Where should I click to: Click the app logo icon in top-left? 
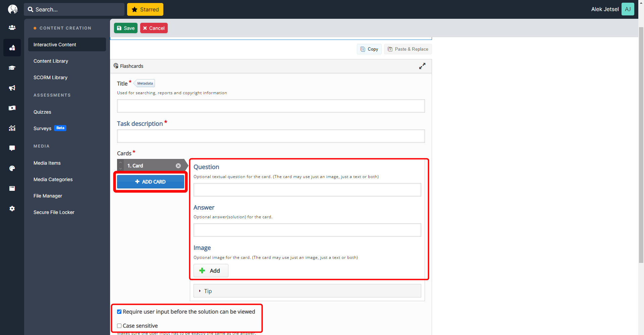click(x=12, y=9)
